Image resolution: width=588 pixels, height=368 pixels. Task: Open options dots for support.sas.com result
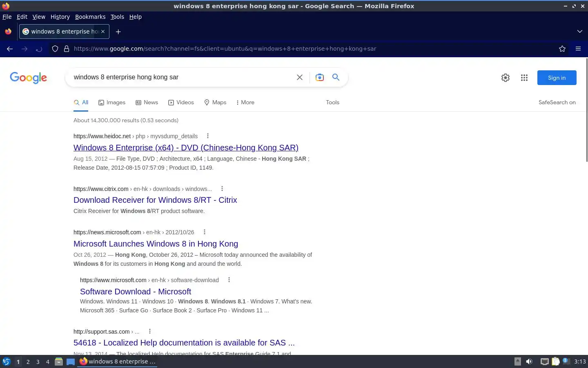(x=150, y=331)
